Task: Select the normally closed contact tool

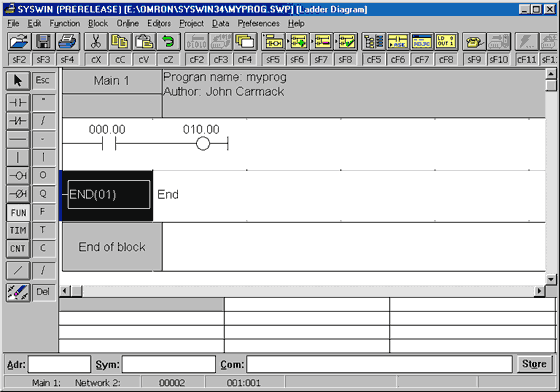Action: (18, 121)
